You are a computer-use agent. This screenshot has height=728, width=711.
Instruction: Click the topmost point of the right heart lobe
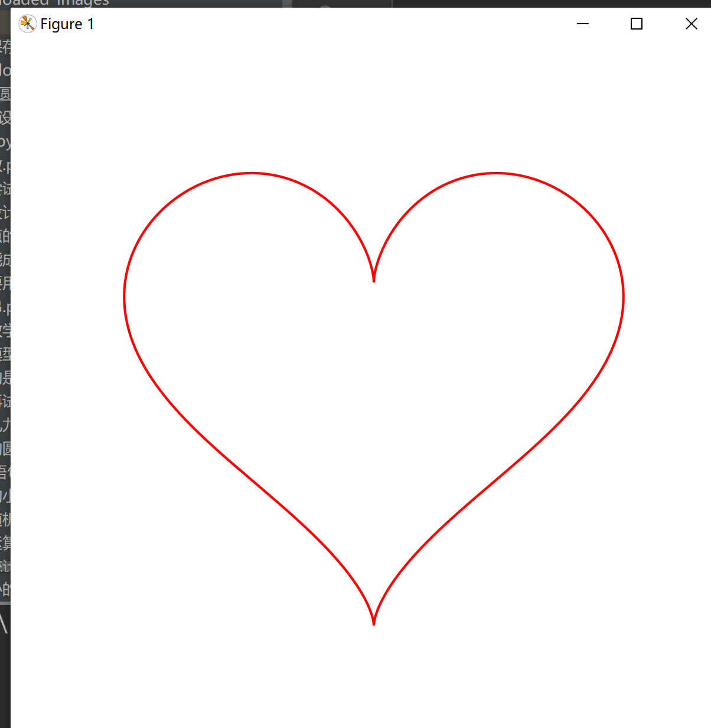click(x=496, y=173)
